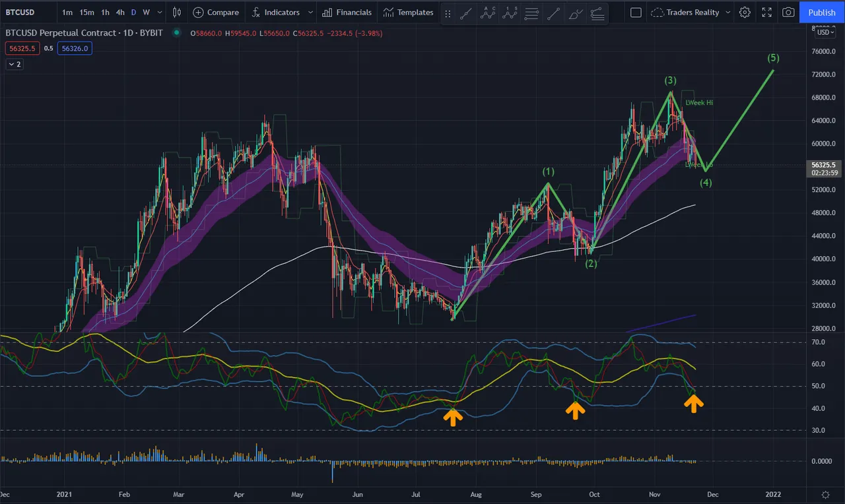The height and width of the screenshot is (504, 845).
Task: Open the candlestick chart type selector
Action: (x=176, y=12)
